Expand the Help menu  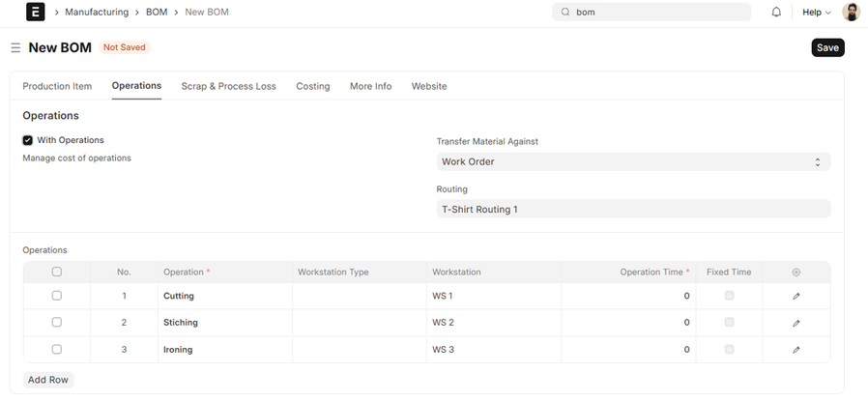[x=816, y=13]
